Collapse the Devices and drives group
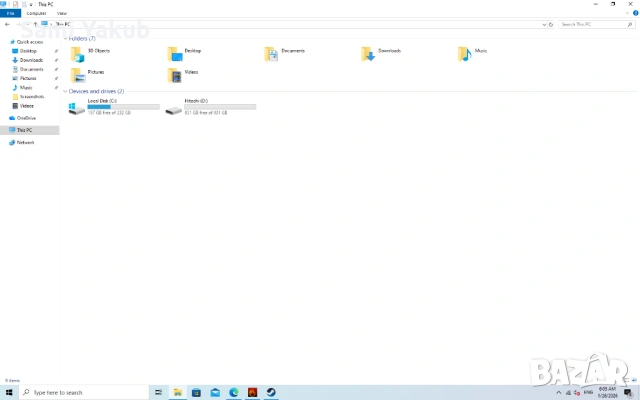This screenshot has width=640, height=400. (65, 91)
